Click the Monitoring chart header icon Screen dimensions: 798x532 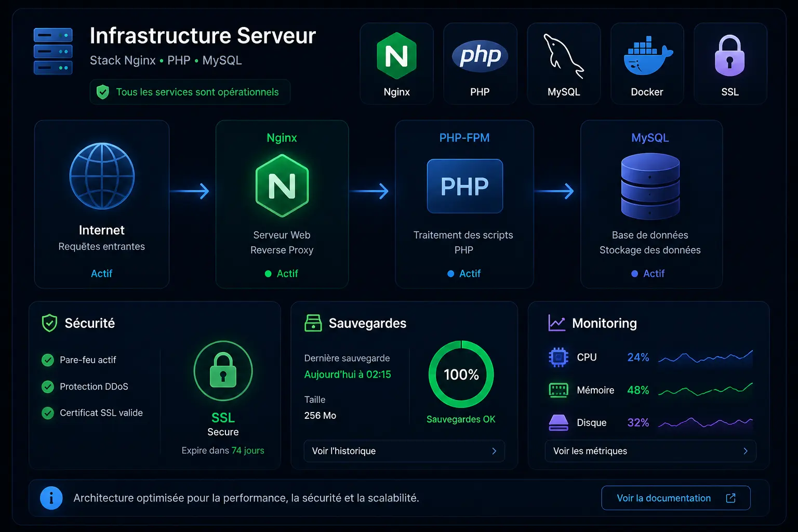point(556,323)
